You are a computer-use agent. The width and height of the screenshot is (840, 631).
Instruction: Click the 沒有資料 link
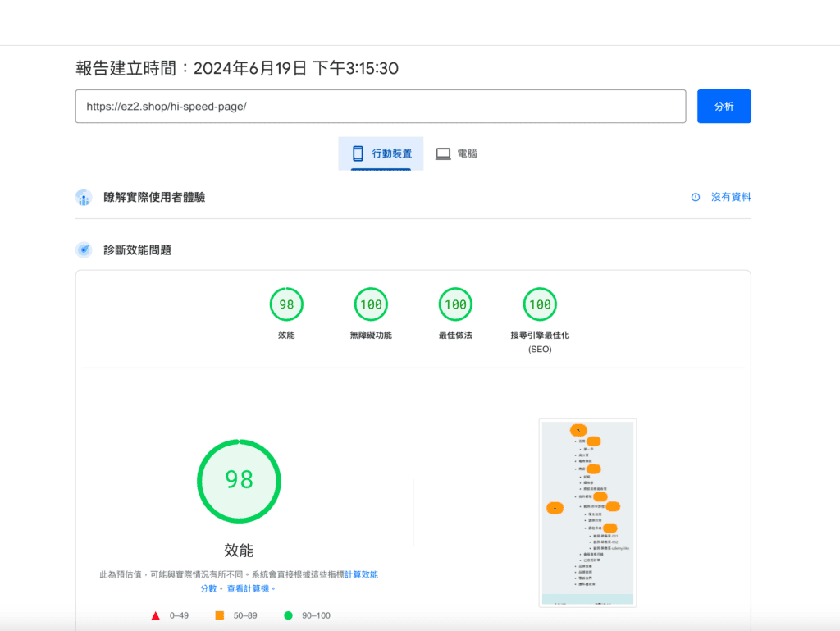coord(730,197)
